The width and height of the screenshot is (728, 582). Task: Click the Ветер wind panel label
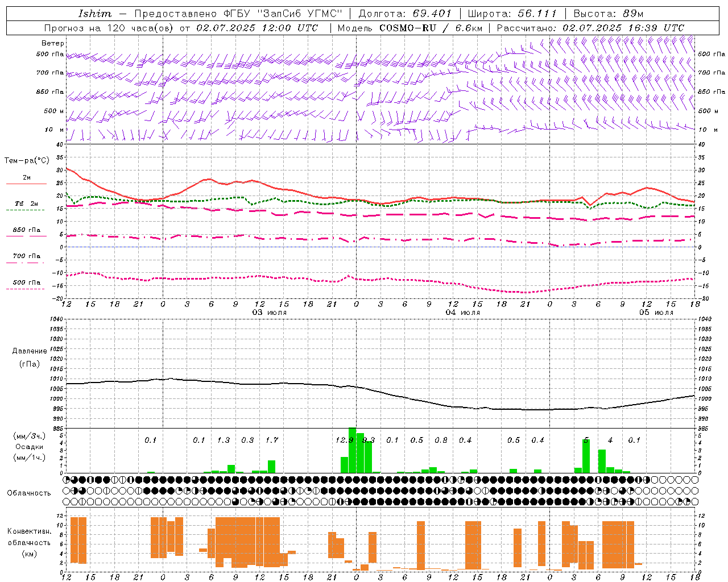click(52, 43)
